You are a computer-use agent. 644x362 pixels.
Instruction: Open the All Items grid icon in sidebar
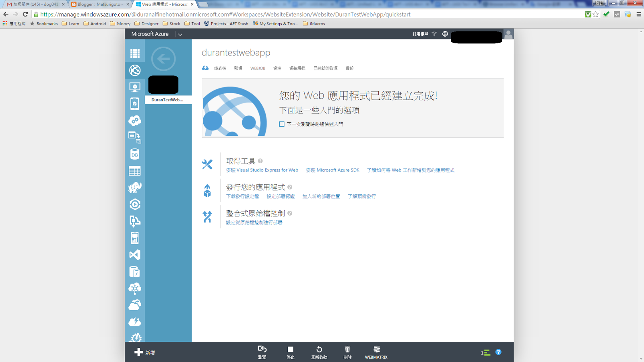tap(135, 53)
